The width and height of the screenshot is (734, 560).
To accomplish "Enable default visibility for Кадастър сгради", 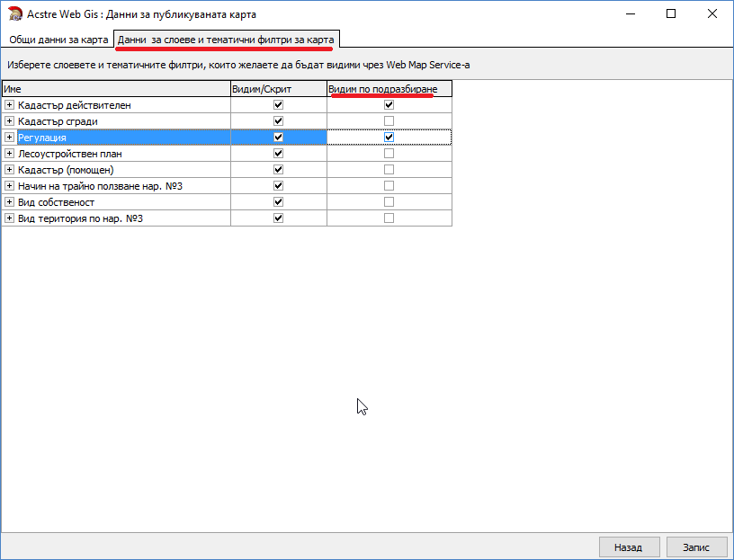I will coord(389,121).
